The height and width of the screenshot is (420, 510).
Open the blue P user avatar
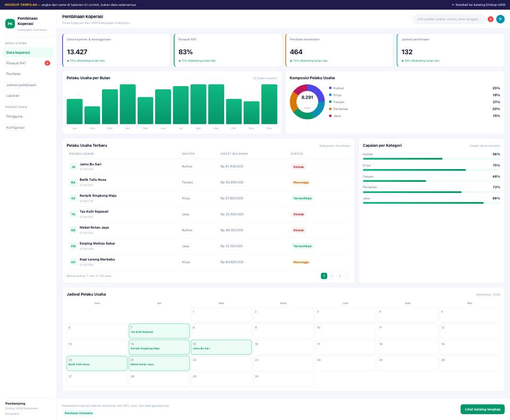tap(500, 19)
